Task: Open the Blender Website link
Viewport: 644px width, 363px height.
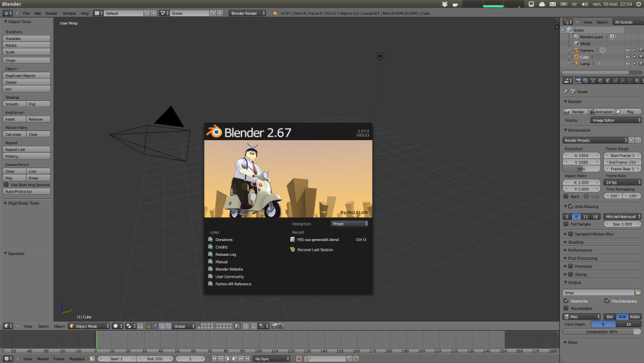Action: (229, 269)
